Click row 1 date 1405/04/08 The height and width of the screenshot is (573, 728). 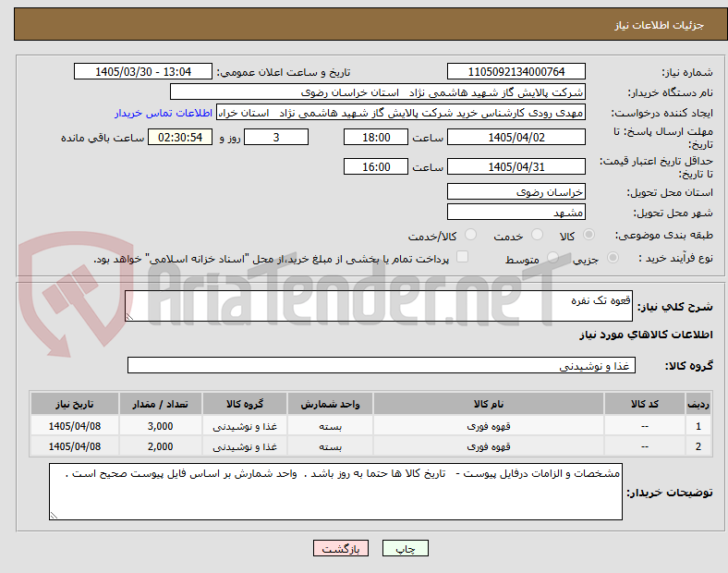[75, 426]
